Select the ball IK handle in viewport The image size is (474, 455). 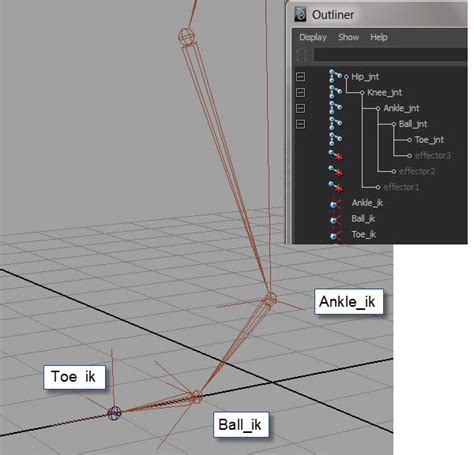195,396
